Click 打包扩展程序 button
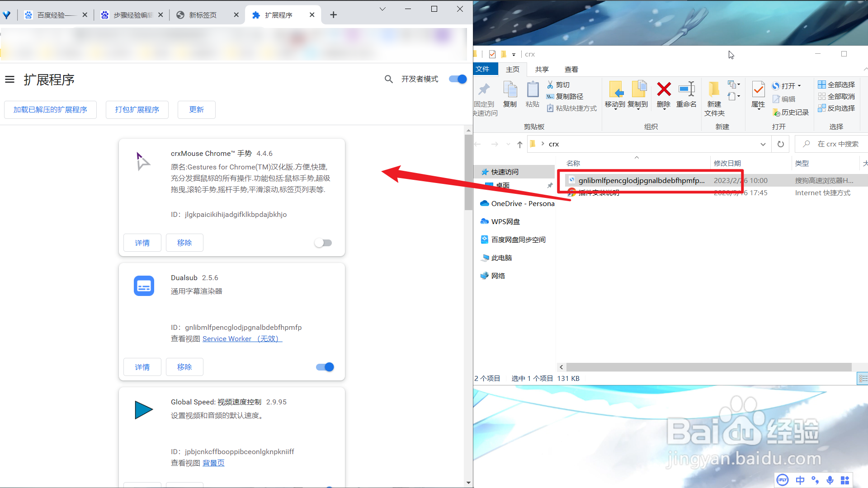The image size is (868, 488). (x=137, y=110)
